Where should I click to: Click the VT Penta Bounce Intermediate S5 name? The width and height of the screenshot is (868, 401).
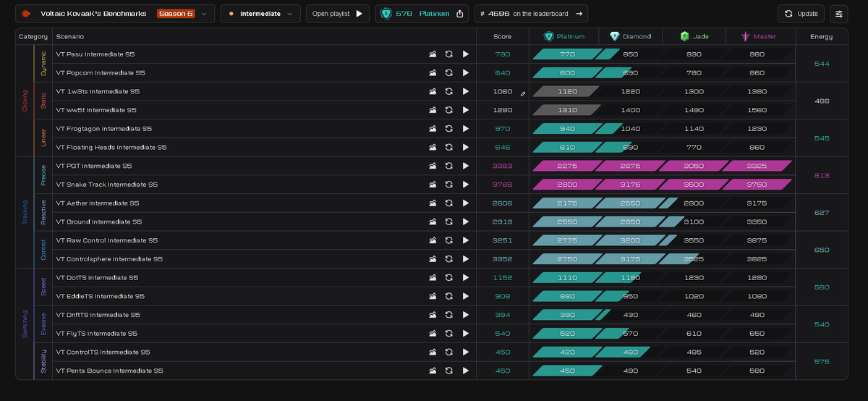[x=109, y=371]
